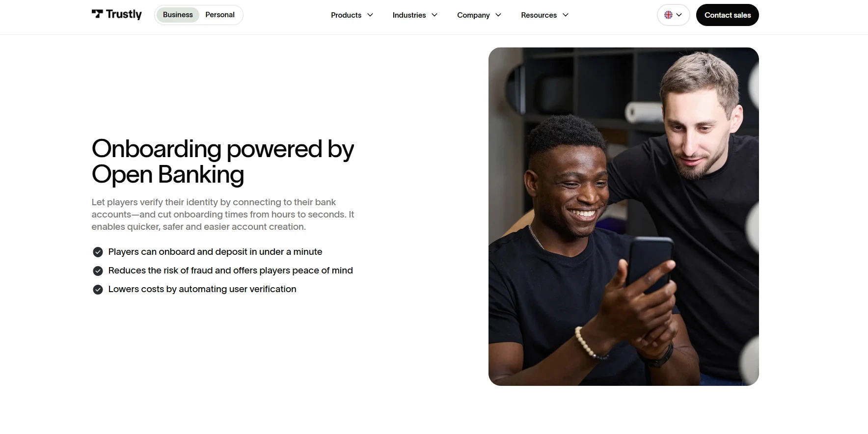868x434 pixels.
Task: Click the Onboarding powered by Open Banking heading
Action: point(223,162)
